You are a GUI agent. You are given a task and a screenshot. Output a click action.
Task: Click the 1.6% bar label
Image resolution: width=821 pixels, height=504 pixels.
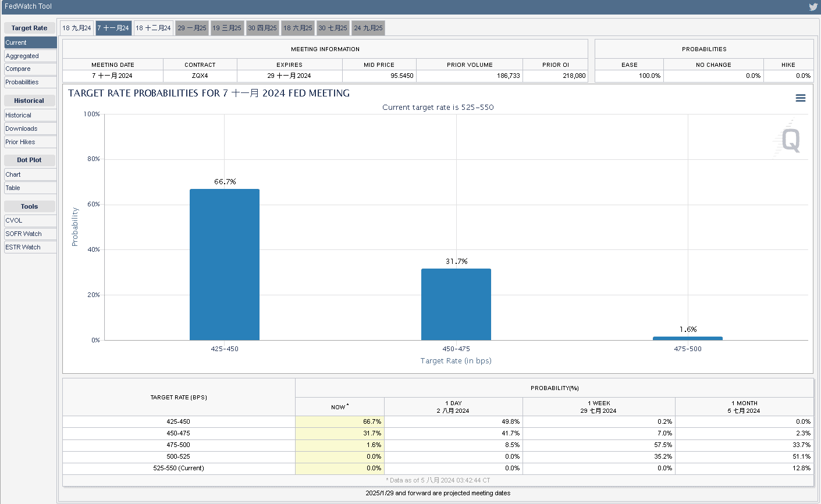coord(688,330)
